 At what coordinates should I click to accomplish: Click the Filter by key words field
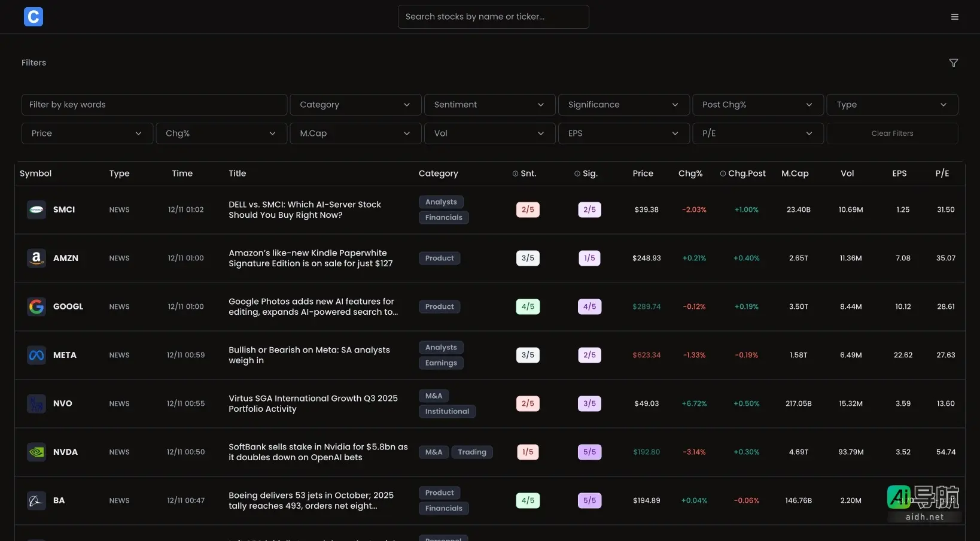pos(154,105)
